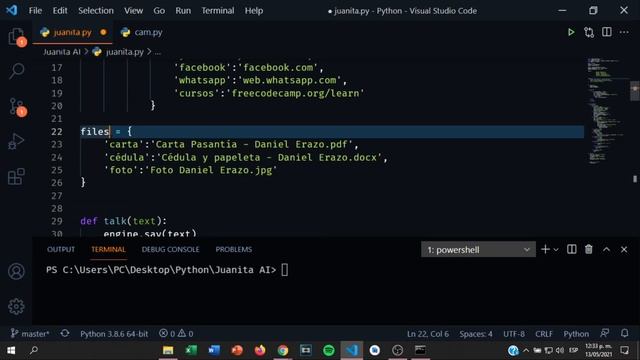Open Word from the taskbar

tap(214, 350)
